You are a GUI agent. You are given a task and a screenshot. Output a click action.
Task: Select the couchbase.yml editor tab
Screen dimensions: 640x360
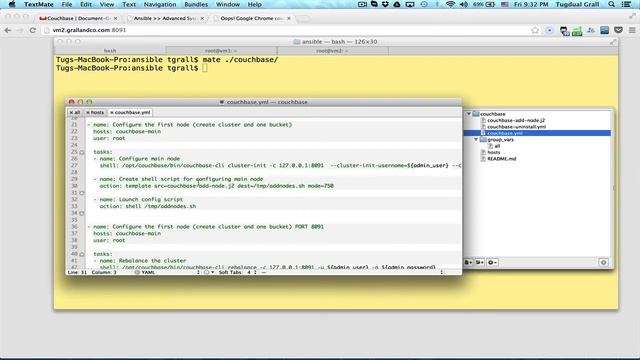[x=130, y=112]
